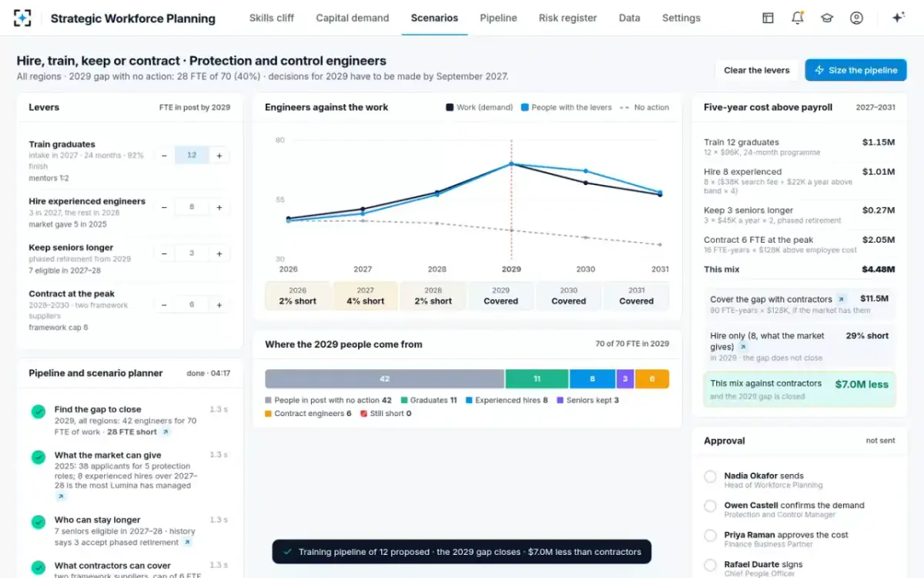Click the checkmark in the toast notification
The height and width of the screenshot is (578, 924).
pos(288,552)
